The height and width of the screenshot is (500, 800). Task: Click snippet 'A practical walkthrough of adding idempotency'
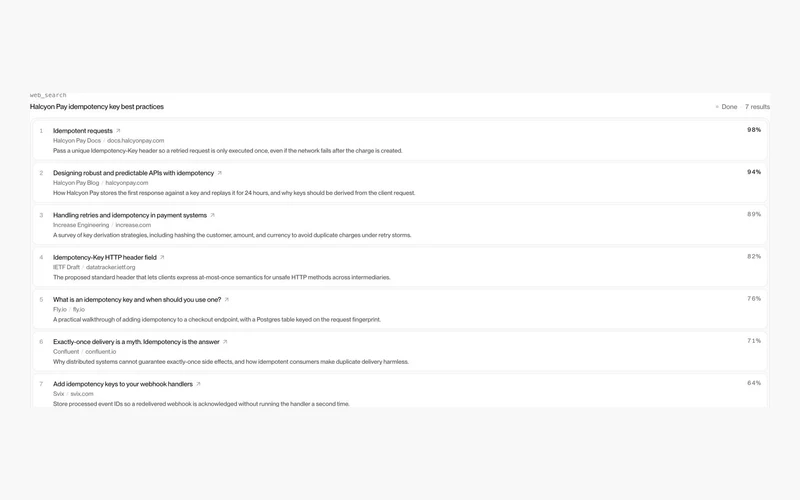pyautogui.click(x=217, y=320)
